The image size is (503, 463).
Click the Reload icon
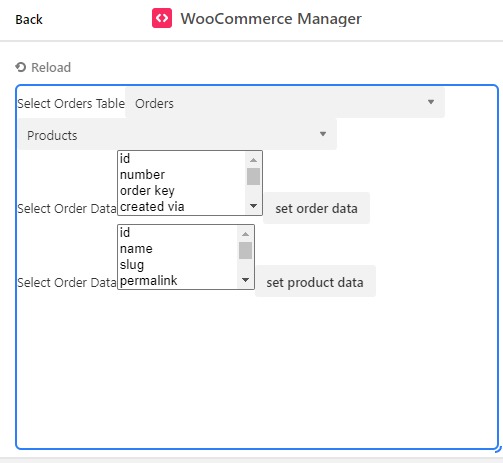[21, 67]
